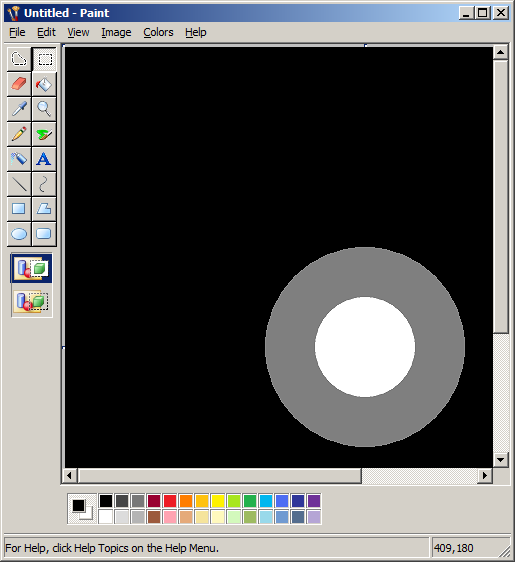Viewport: 515px width, 562px height.
Task: Select the Free-Form Select tool
Action: [19, 59]
